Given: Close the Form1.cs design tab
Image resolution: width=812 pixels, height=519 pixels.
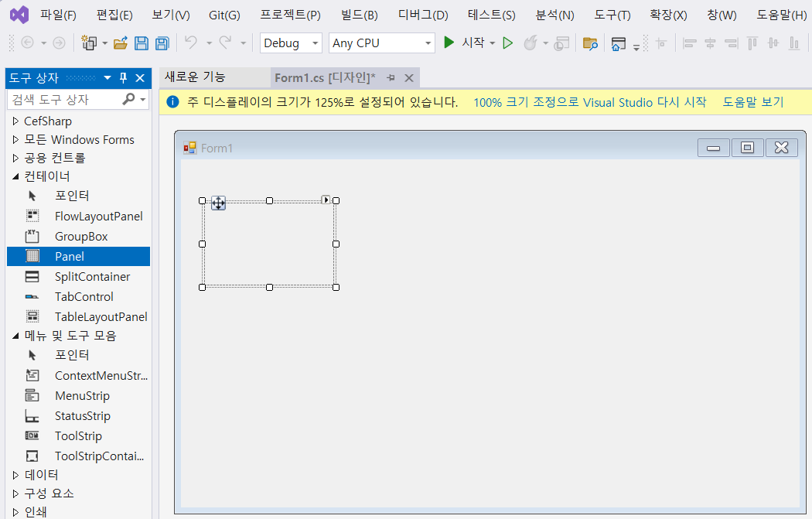Looking at the screenshot, I should pyautogui.click(x=409, y=77).
